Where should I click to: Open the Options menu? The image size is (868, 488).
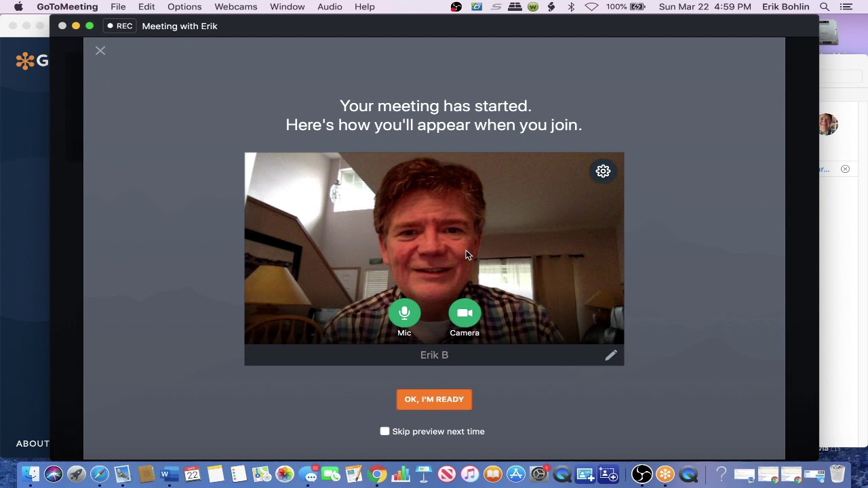point(184,7)
